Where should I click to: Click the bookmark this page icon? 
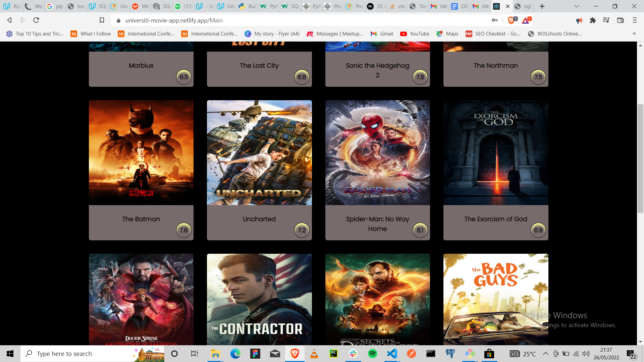pyautogui.click(x=102, y=20)
